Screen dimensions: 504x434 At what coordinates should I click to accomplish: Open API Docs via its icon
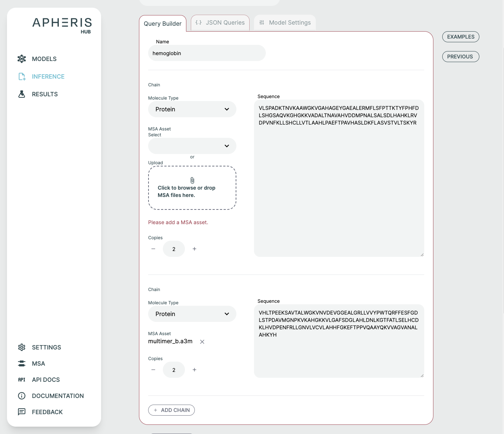[22, 380]
